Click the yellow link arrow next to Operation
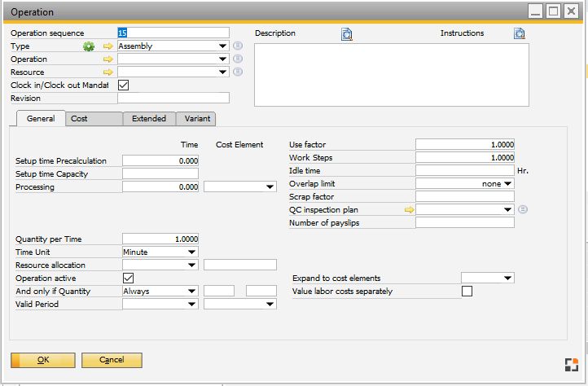This screenshot has width=588, height=386. click(x=107, y=59)
